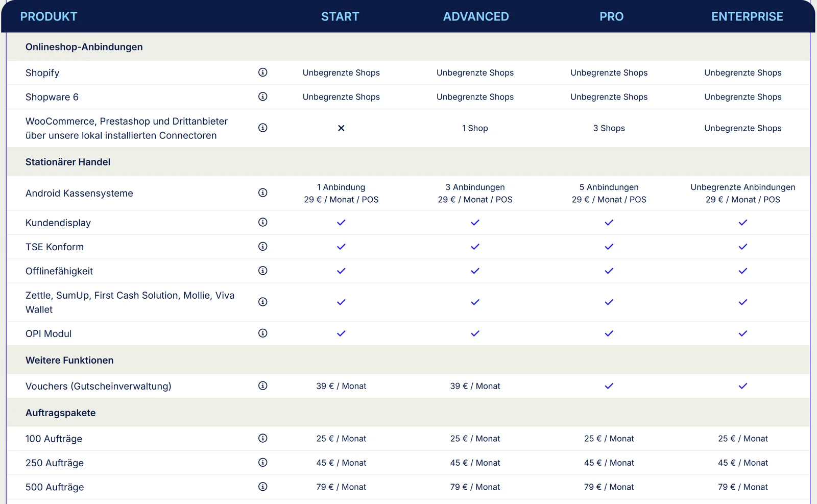Screen dimensions: 817x504
Task: Select the START plan column header
Action: [340, 17]
